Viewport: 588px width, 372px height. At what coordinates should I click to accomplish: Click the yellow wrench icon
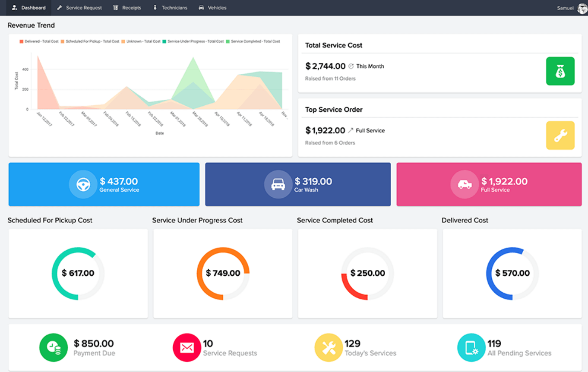pyautogui.click(x=560, y=136)
